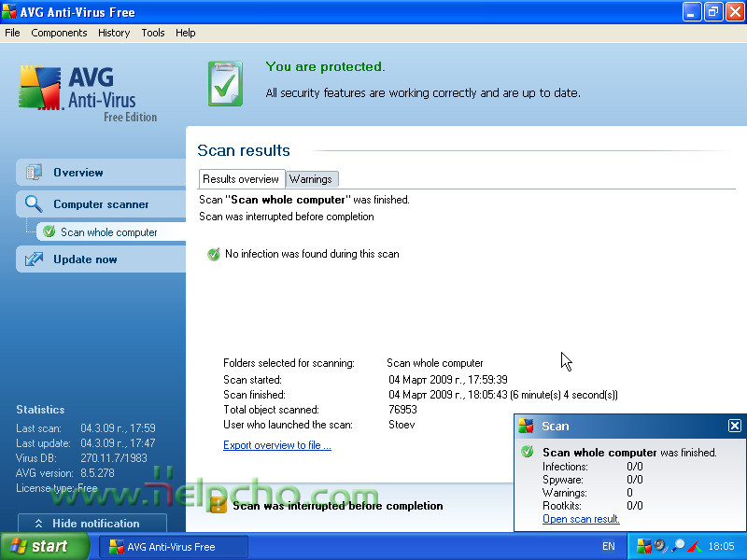
Task: Click the Statistics heading
Action: 40,410
